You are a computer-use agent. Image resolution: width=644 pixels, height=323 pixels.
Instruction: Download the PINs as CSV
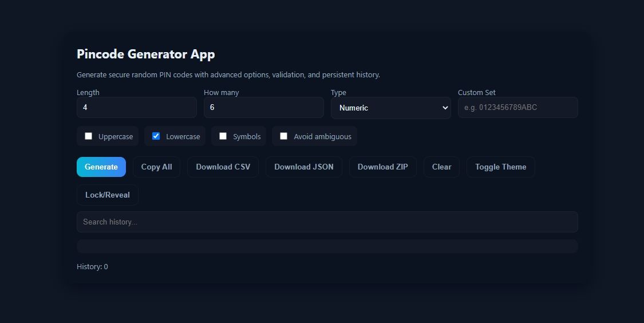coord(223,167)
